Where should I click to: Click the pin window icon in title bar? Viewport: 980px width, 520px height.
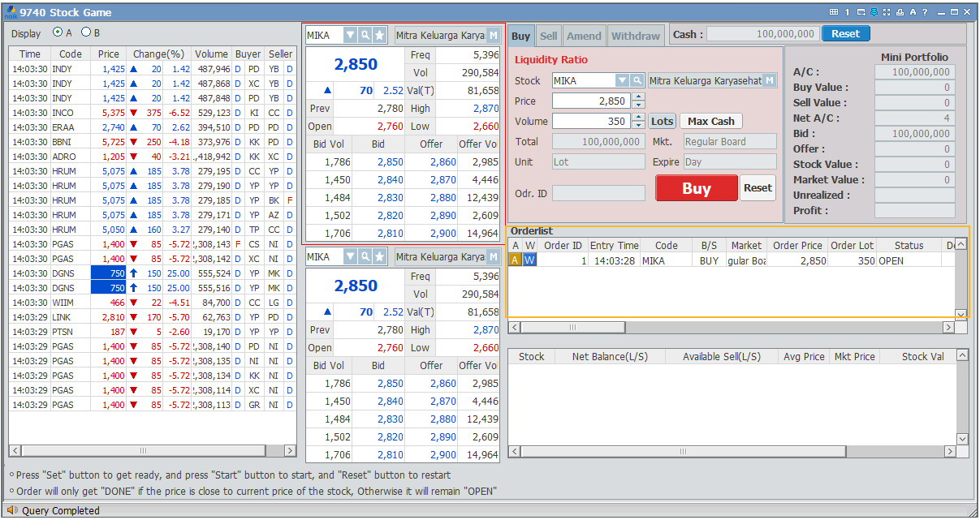[x=874, y=12]
